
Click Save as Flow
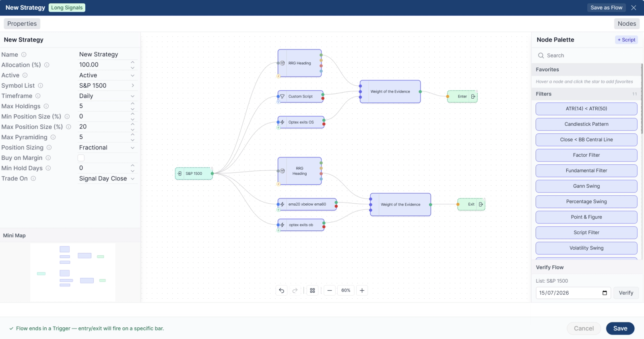coord(606,8)
